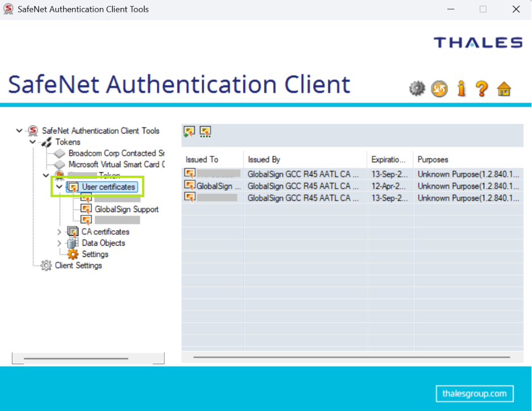Select GlobalSign Support in the tree
The width and height of the screenshot is (532, 411).
point(126,209)
